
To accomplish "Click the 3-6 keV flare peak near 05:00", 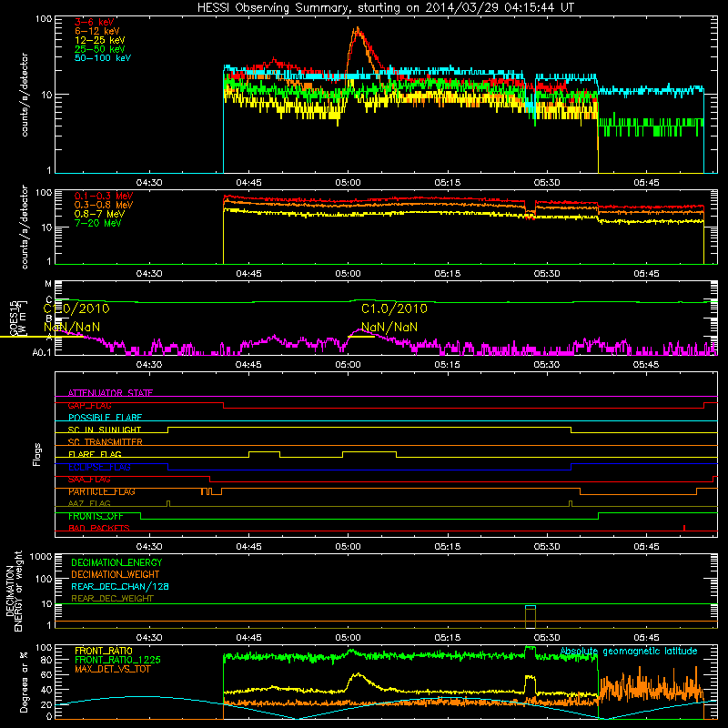I will coord(357,32).
